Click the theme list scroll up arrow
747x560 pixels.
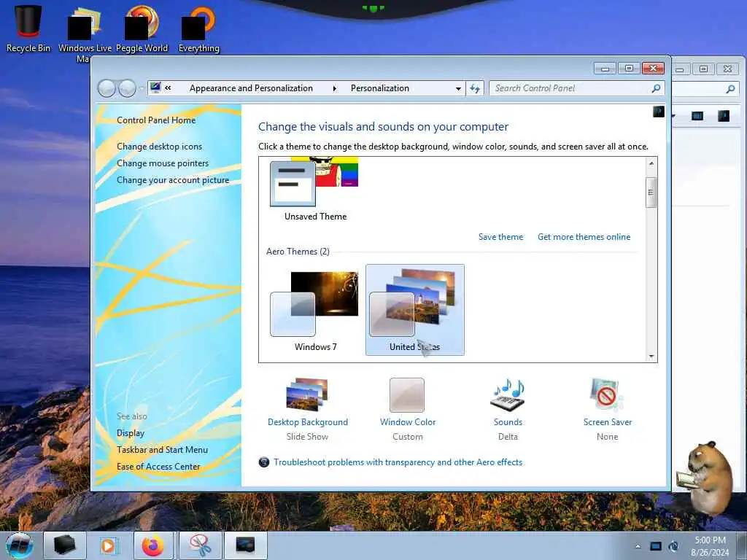pyautogui.click(x=651, y=163)
